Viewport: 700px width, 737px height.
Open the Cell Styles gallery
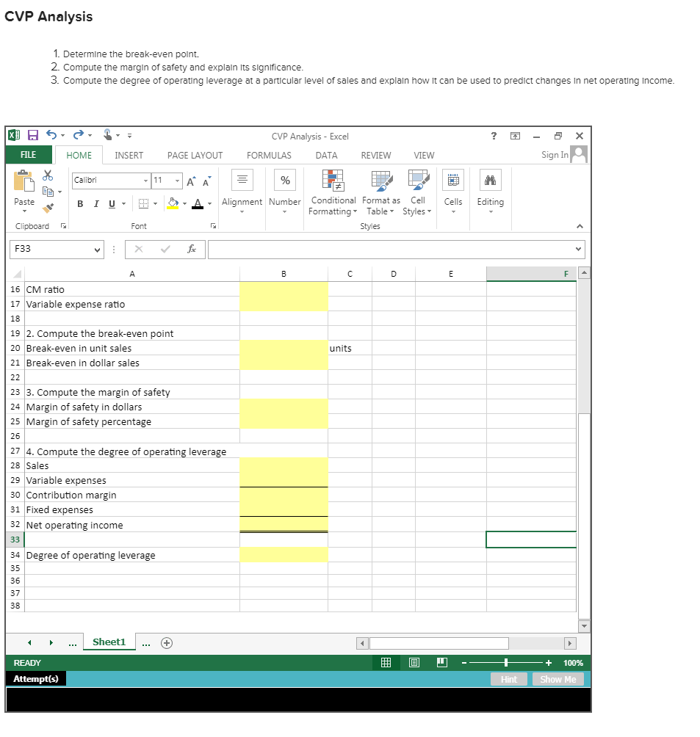[416, 192]
